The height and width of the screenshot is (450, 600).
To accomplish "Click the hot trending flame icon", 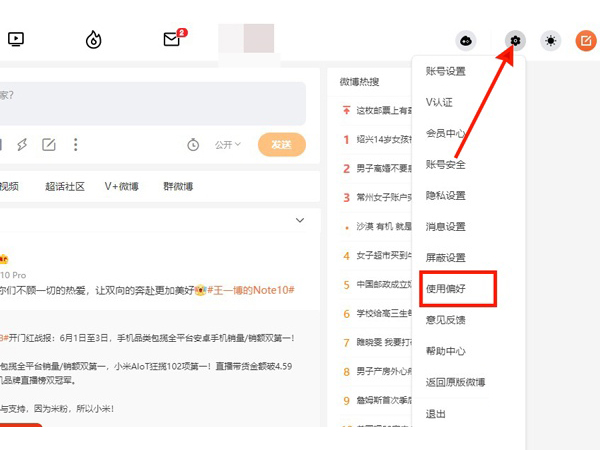I will coord(94,40).
